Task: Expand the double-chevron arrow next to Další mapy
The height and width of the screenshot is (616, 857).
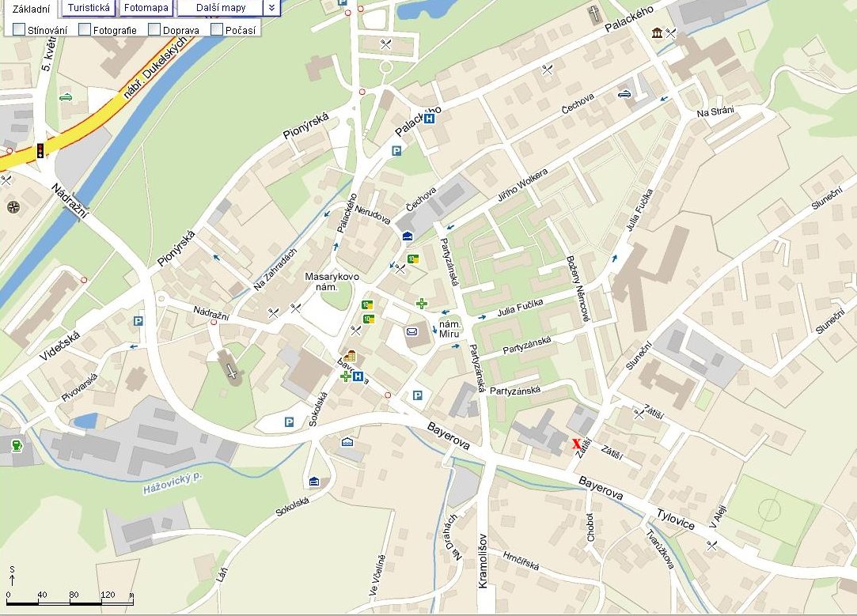Action: point(271,8)
